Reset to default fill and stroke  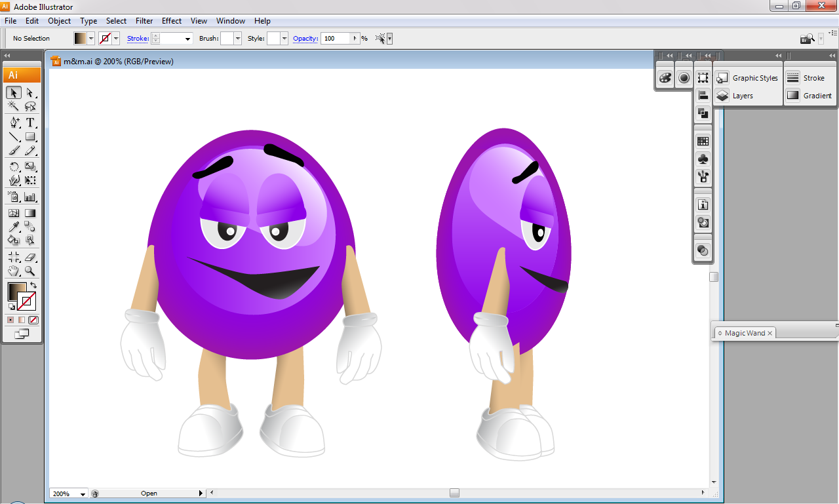[x=11, y=307]
